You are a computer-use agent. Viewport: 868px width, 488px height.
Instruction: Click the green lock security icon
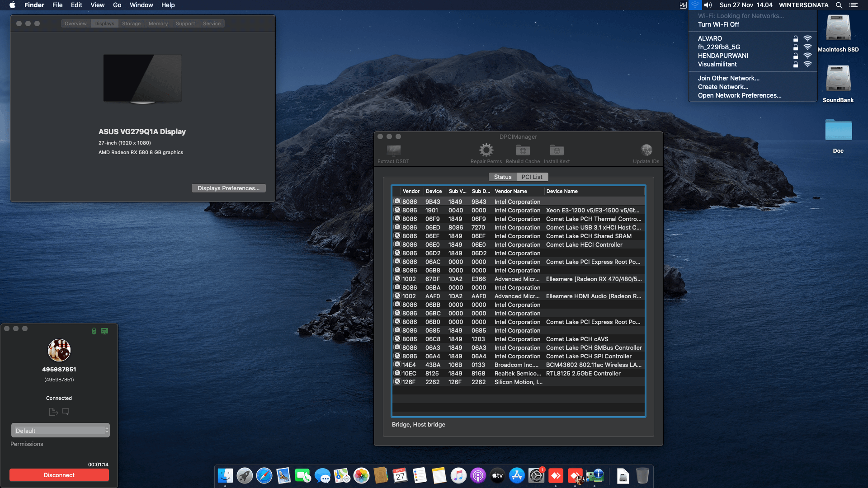[94, 331]
